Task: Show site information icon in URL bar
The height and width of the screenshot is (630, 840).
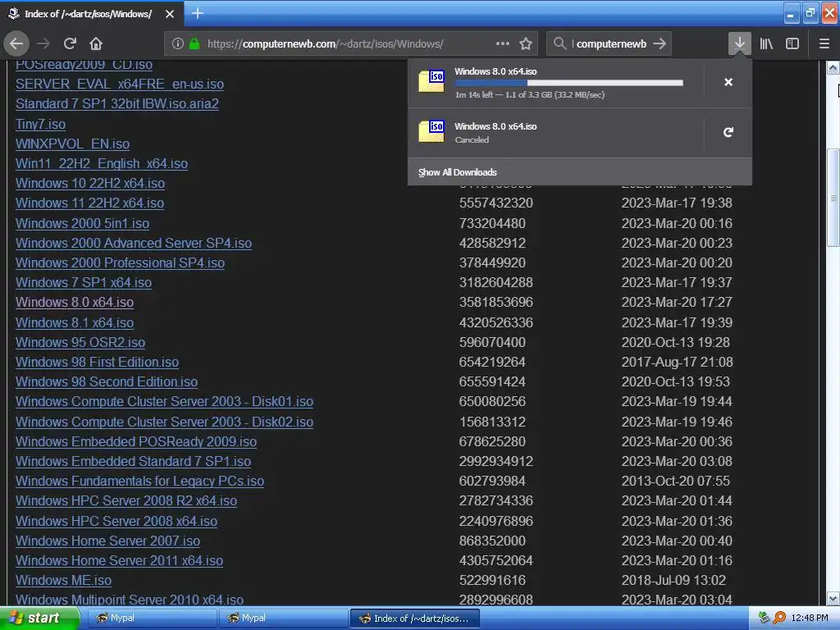Action: point(178,43)
